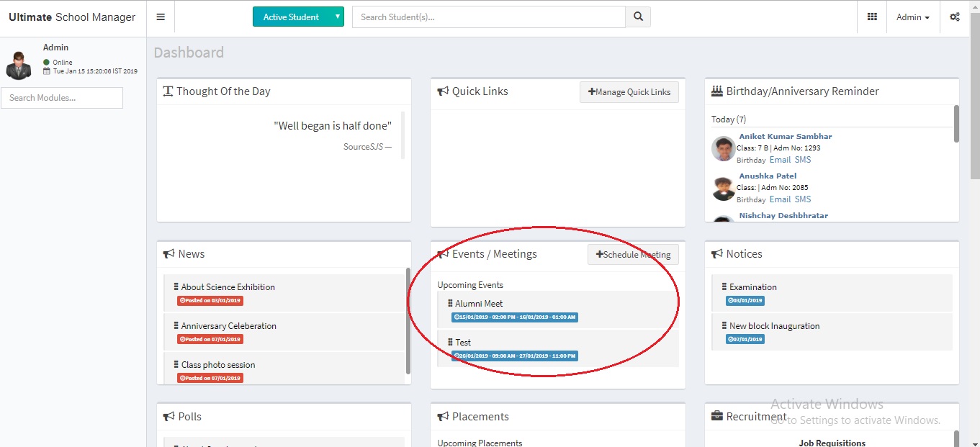Click the News megaphone icon

point(169,254)
